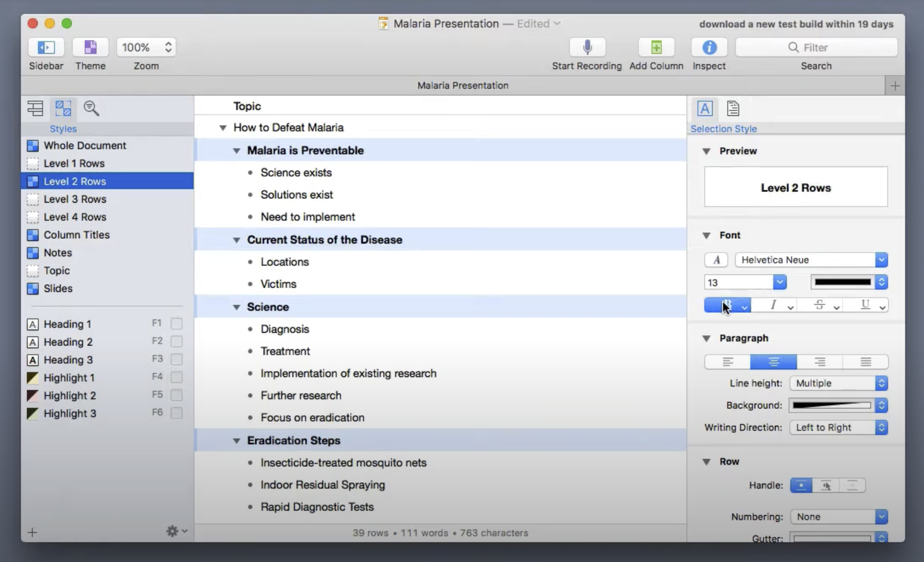Select the Slides style
The width and height of the screenshot is (924, 562).
pos(107,288)
